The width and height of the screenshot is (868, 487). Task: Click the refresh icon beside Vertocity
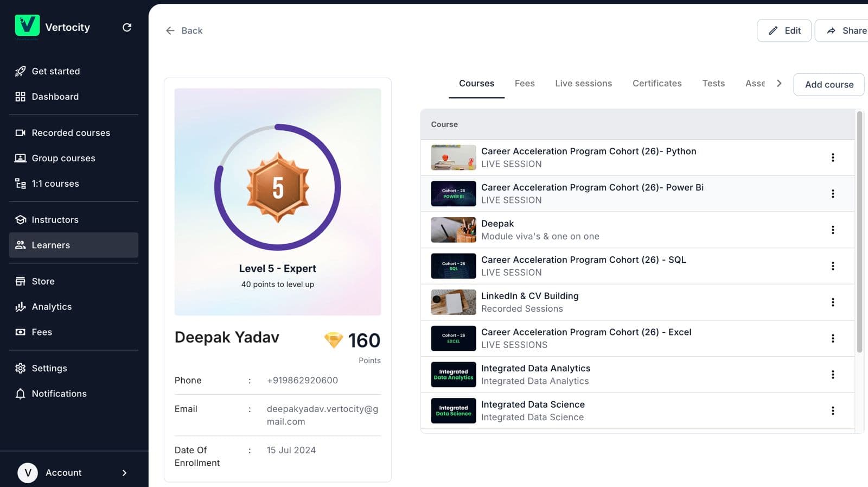coord(127,27)
